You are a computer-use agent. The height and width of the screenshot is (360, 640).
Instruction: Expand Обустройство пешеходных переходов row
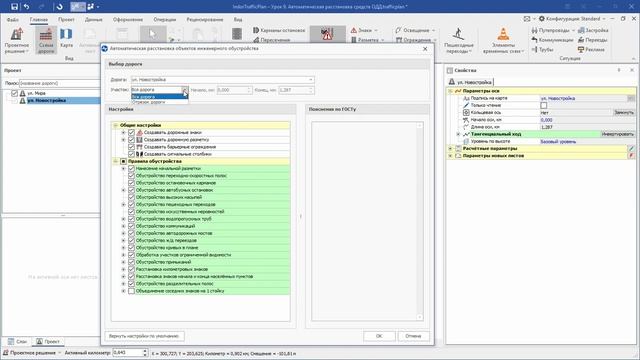pos(123,204)
